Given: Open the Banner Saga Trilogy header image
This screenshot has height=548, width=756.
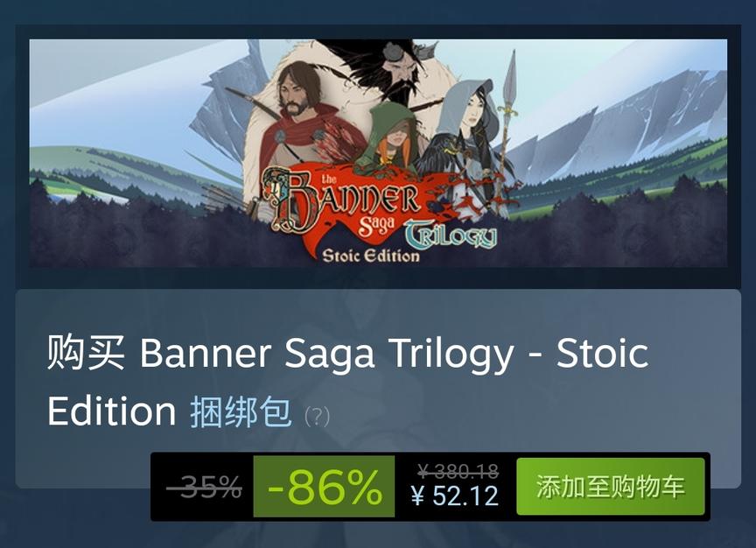Looking at the screenshot, I should click(x=378, y=153).
